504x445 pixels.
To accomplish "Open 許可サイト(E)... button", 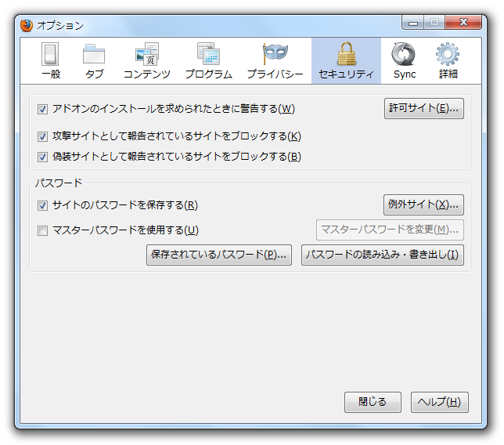I will click(x=424, y=108).
